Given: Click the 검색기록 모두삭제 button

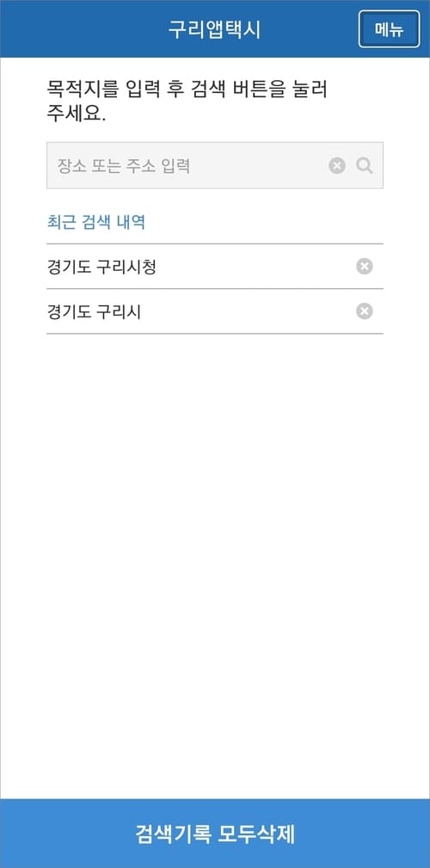Looking at the screenshot, I should pyautogui.click(x=215, y=834).
